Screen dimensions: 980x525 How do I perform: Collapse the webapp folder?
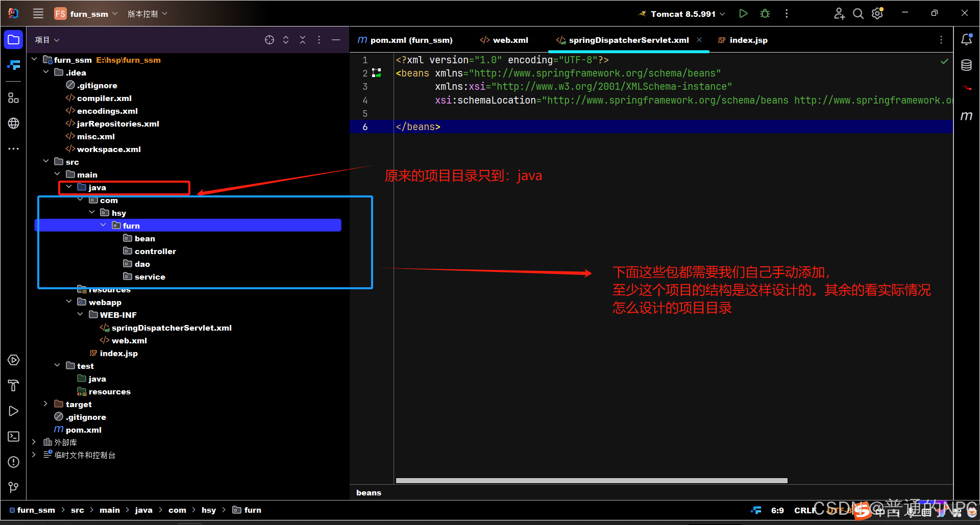(69, 302)
